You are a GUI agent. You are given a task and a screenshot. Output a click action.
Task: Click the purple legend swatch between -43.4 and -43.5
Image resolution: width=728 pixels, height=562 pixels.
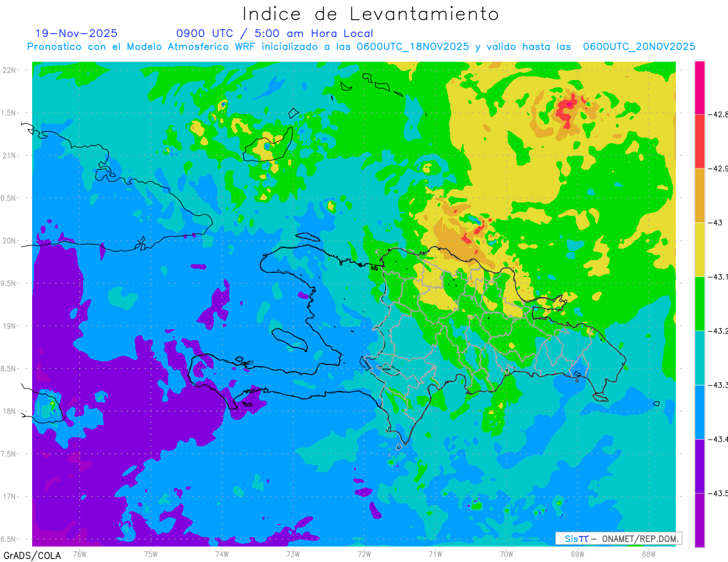pos(700,466)
